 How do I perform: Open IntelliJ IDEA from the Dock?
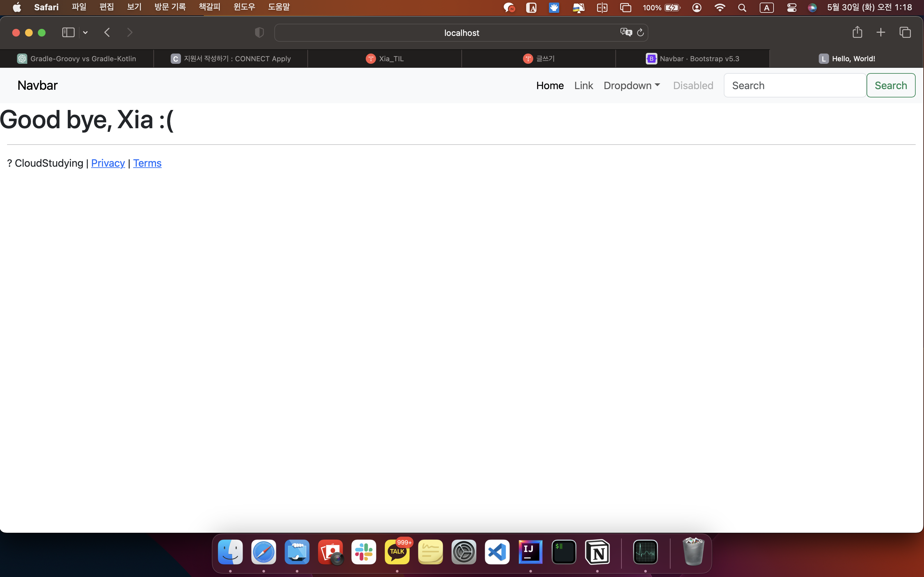(530, 552)
